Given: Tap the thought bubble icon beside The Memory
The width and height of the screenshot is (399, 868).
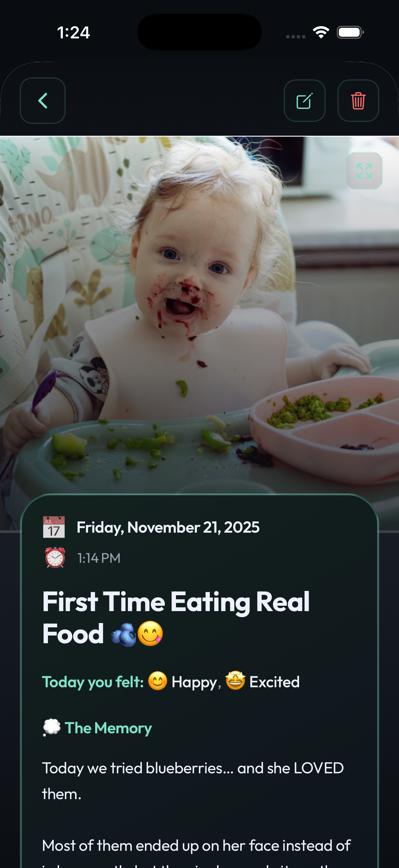Looking at the screenshot, I should tap(52, 728).
